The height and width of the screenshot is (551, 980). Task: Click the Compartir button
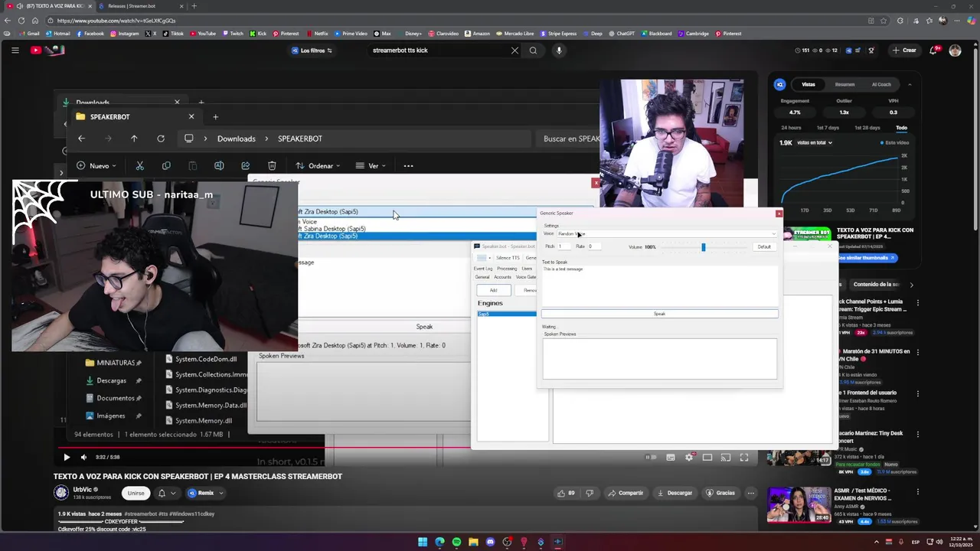625,493
